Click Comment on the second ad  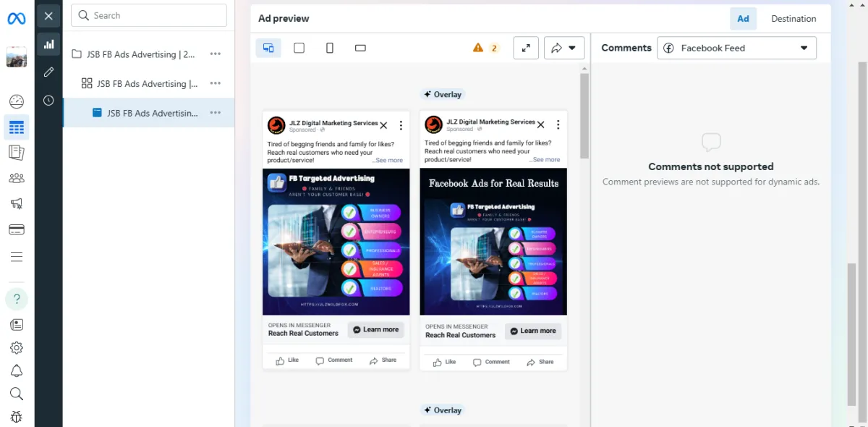coord(492,362)
